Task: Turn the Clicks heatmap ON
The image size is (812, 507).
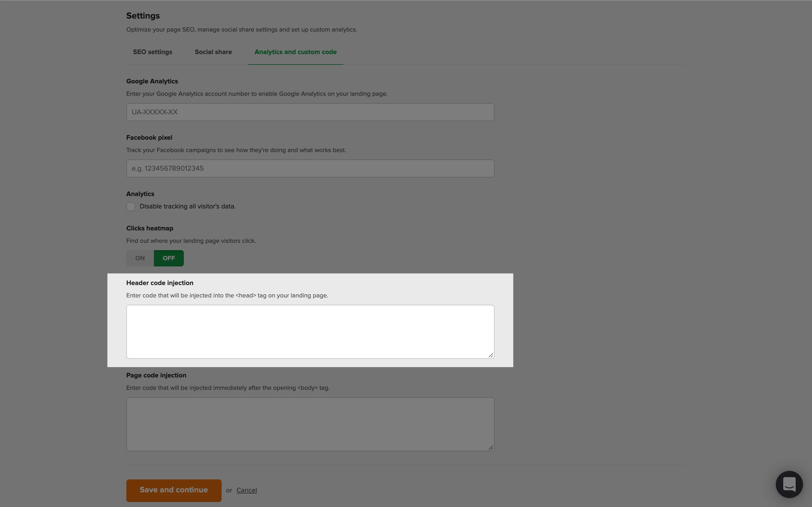Action: click(140, 258)
